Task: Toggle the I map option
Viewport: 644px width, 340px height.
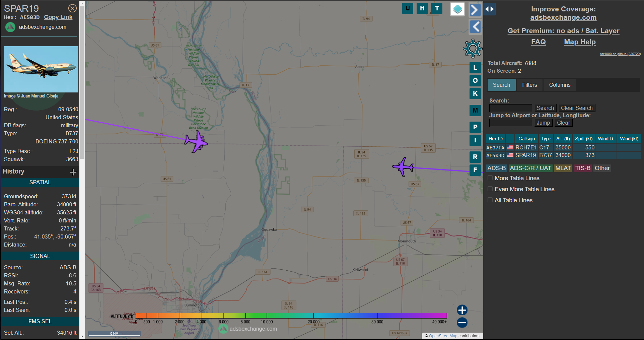Action: point(475,140)
